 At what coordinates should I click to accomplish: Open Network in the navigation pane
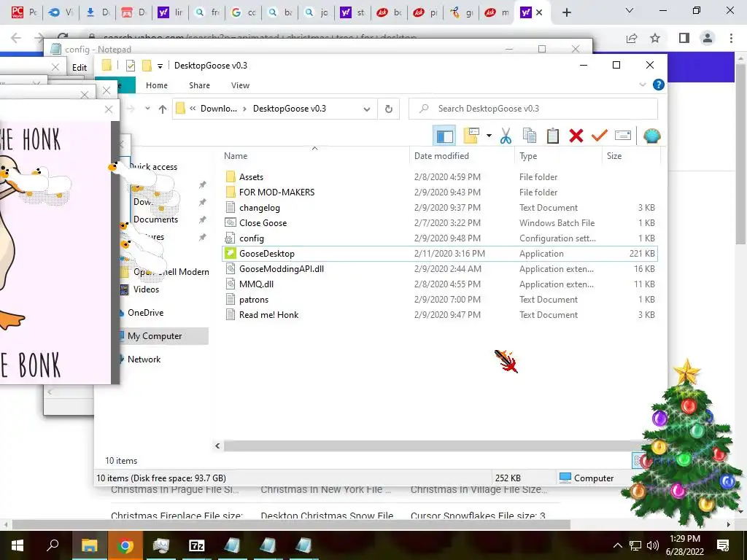pos(144,359)
